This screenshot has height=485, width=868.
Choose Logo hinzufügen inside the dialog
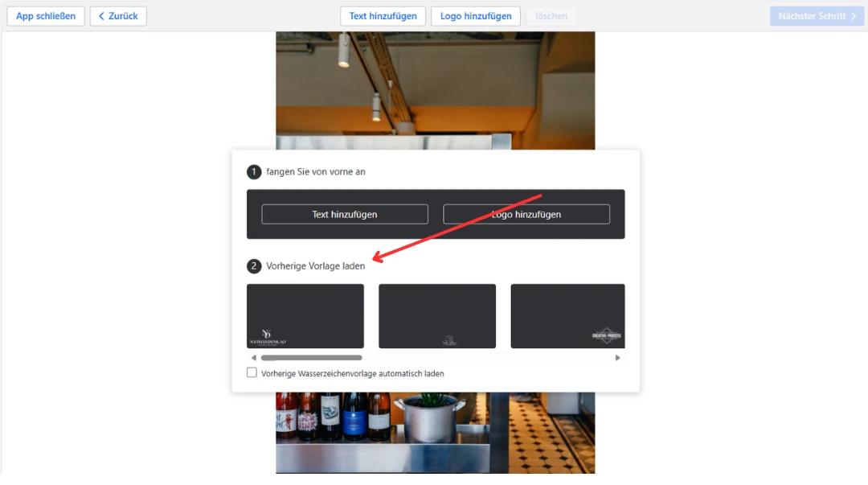pos(526,214)
